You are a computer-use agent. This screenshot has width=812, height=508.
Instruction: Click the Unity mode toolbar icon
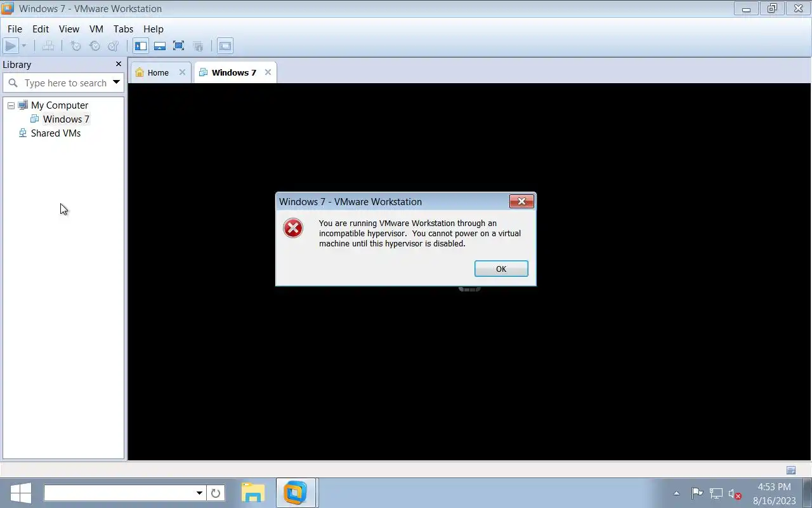(198, 46)
